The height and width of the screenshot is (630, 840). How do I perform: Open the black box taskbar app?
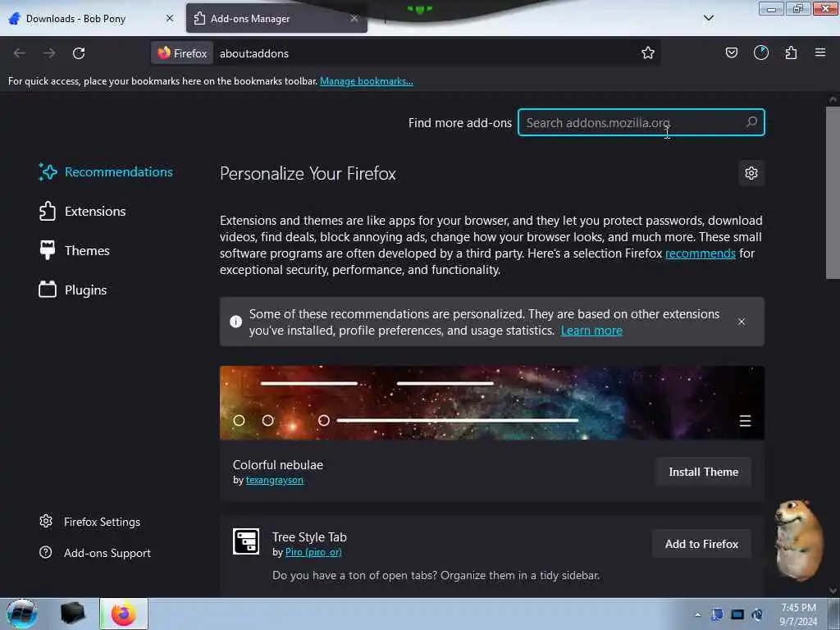click(72, 614)
